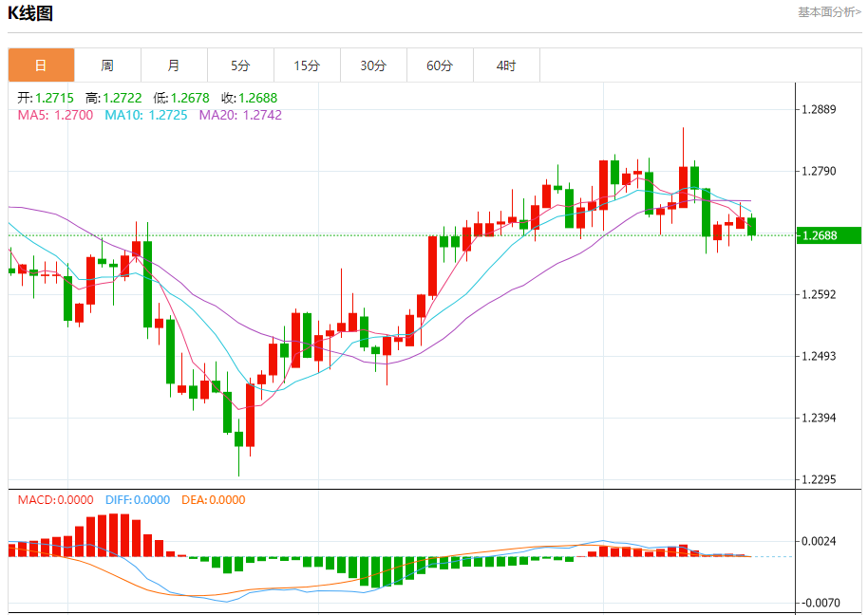
Task: Open the 60分 timeframe tab
Action: [440, 65]
